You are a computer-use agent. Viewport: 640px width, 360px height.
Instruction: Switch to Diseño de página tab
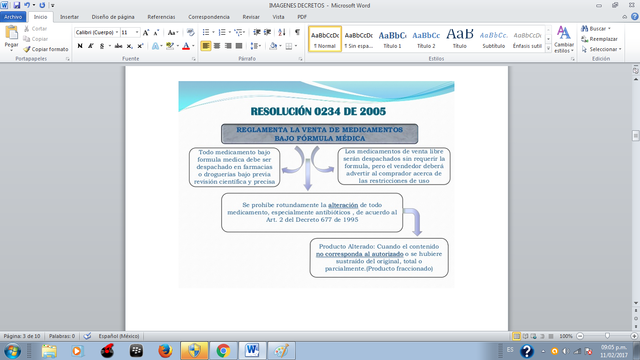[113, 17]
